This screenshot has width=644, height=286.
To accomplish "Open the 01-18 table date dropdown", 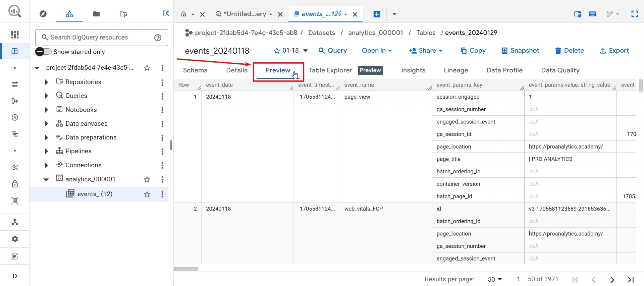I will 306,51.
